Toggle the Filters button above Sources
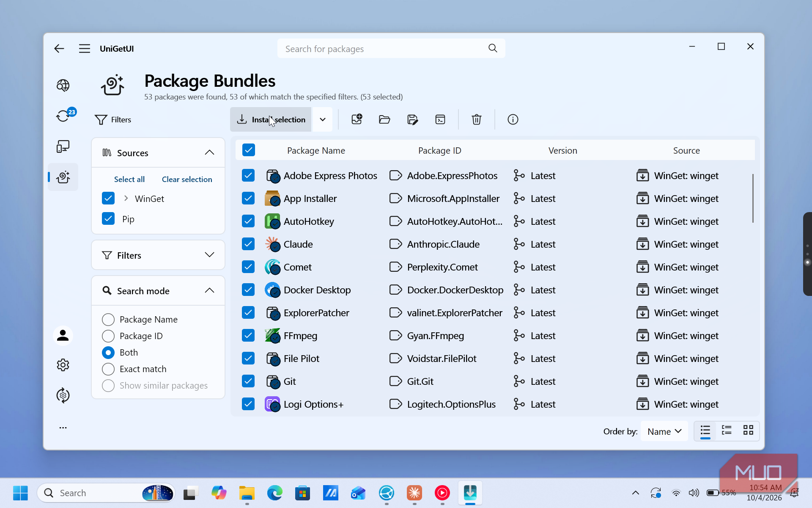This screenshot has width=812, height=508. click(x=113, y=120)
